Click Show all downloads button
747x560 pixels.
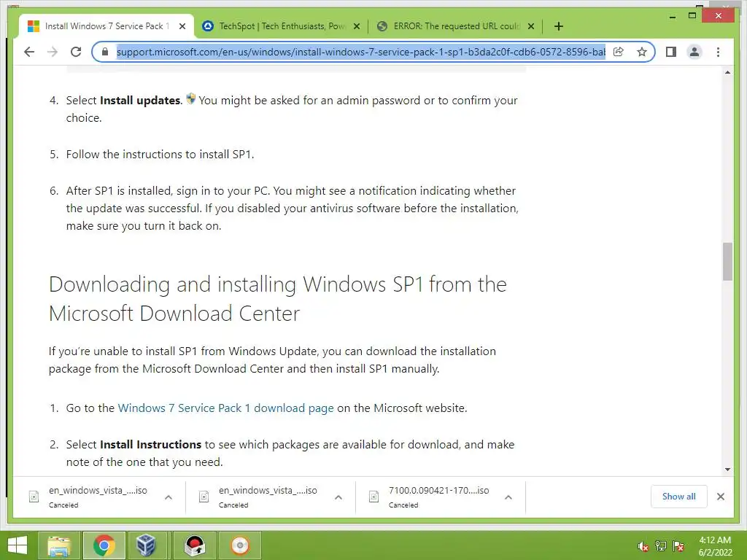679,497
